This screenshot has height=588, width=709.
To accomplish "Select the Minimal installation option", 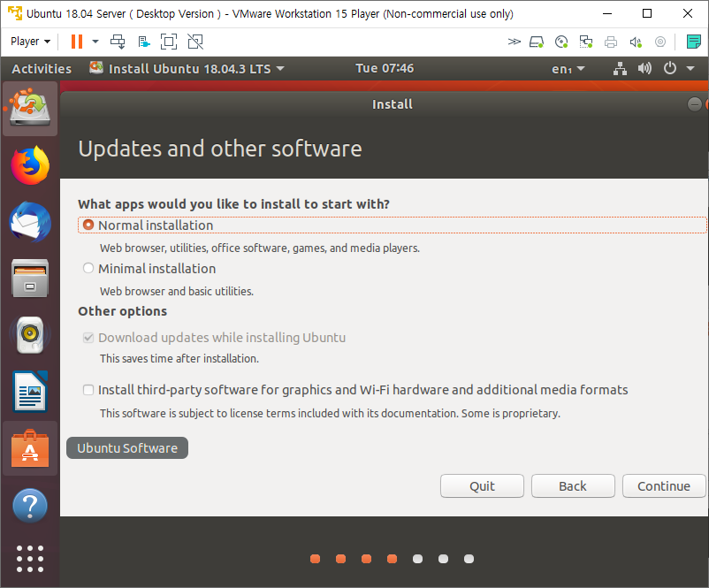I will tap(88, 268).
